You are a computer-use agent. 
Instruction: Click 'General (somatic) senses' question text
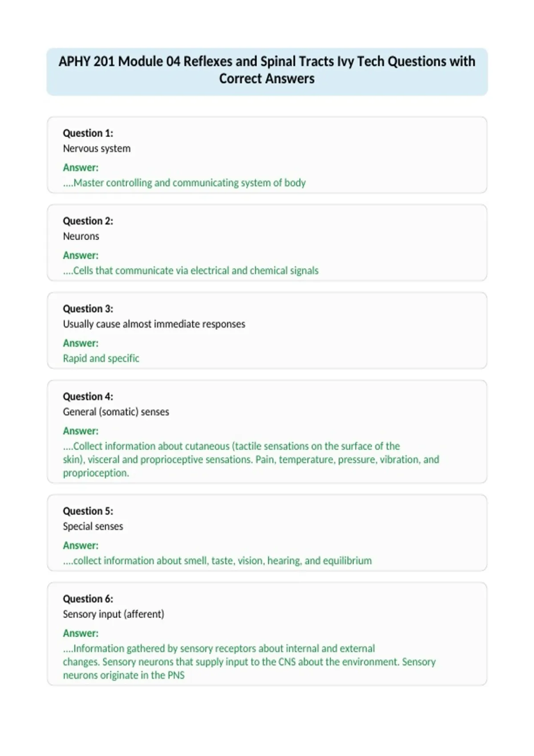pos(116,412)
